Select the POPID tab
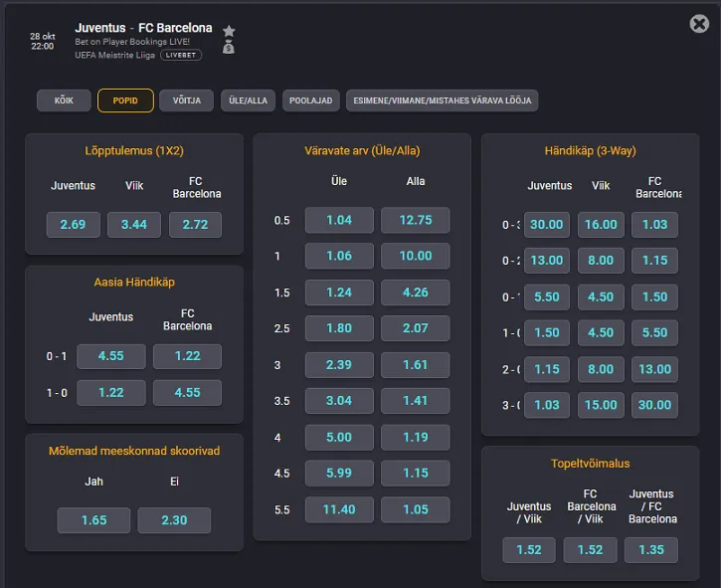Viewport: 721px width, 588px height. tap(125, 100)
